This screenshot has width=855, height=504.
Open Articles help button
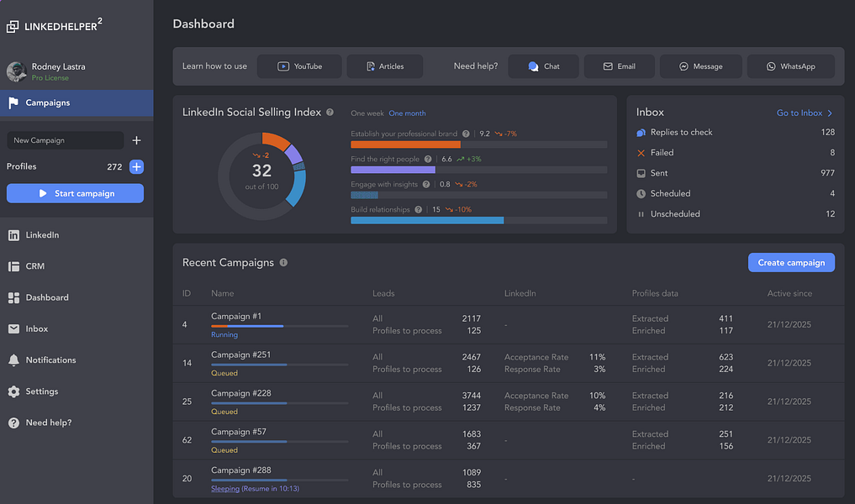(385, 66)
